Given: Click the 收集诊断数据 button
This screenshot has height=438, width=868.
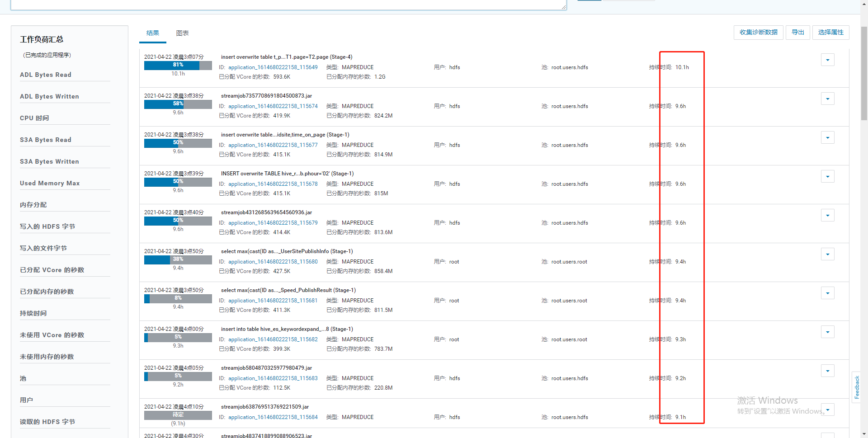Looking at the screenshot, I should click(x=758, y=33).
